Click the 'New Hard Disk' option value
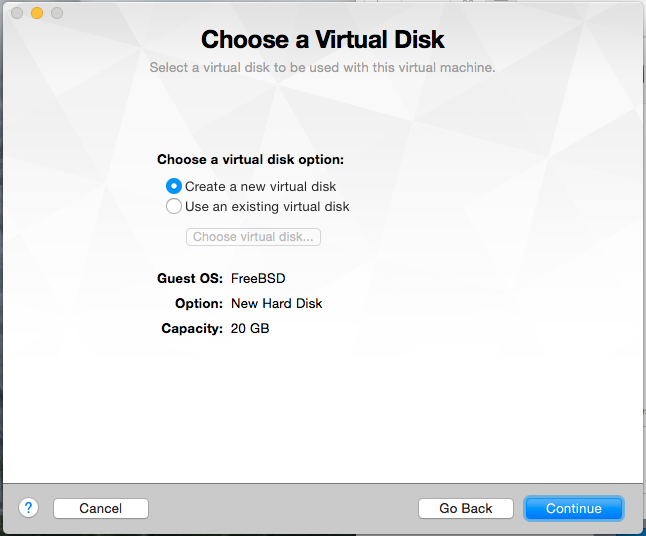Viewport: 646px width, 536px height. (x=277, y=303)
